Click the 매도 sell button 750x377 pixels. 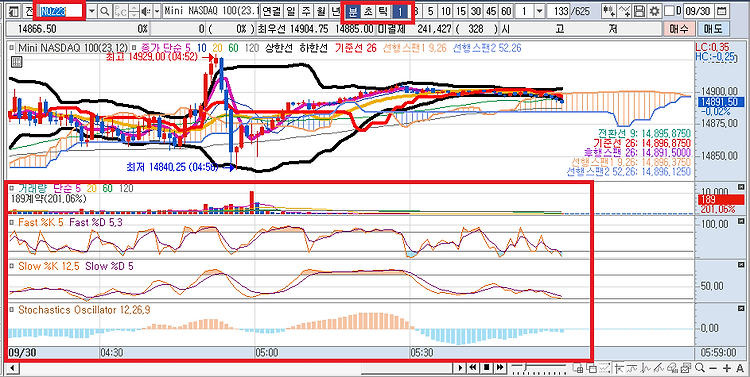pyautogui.click(x=715, y=29)
